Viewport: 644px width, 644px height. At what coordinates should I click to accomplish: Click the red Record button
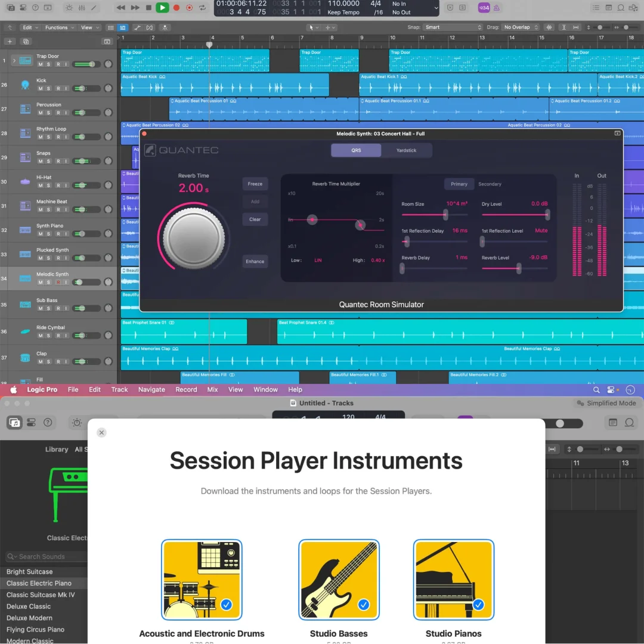coord(177,8)
